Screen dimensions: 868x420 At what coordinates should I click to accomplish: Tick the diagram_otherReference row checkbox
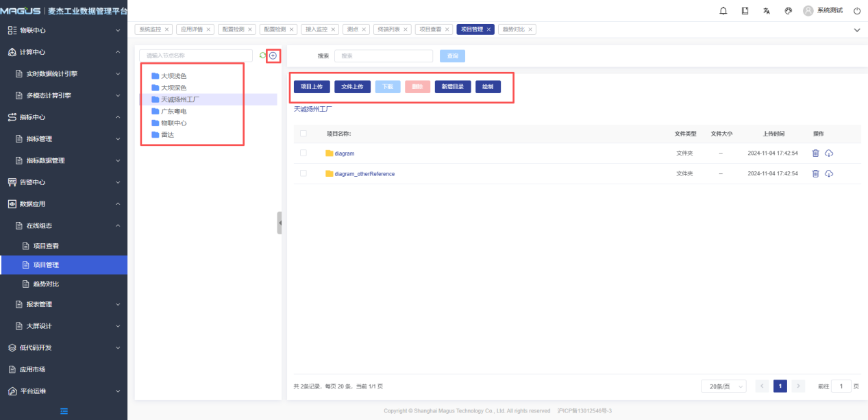click(303, 174)
